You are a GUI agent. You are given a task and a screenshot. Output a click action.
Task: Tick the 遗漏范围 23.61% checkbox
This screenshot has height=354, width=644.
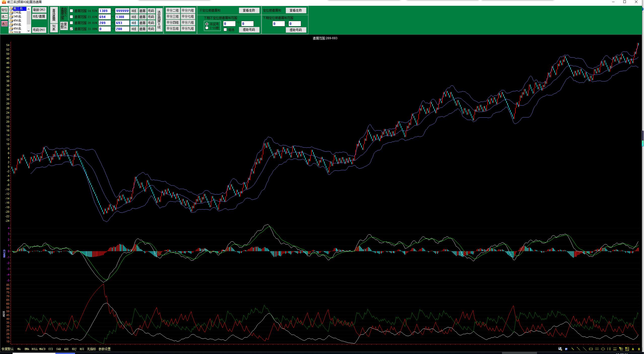tap(71, 17)
